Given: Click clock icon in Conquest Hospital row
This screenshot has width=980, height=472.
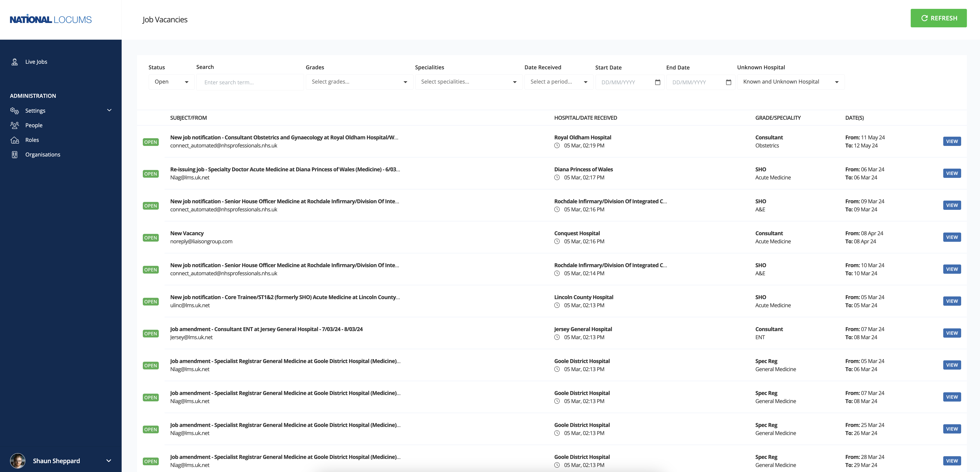Looking at the screenshot, I should [x=557, y=241].
